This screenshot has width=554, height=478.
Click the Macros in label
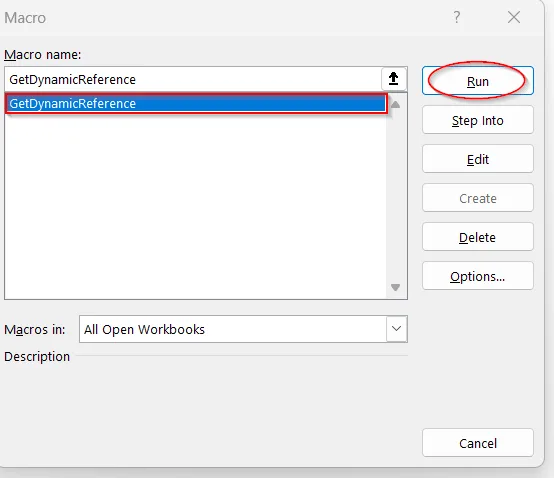[x=35, y=330]
